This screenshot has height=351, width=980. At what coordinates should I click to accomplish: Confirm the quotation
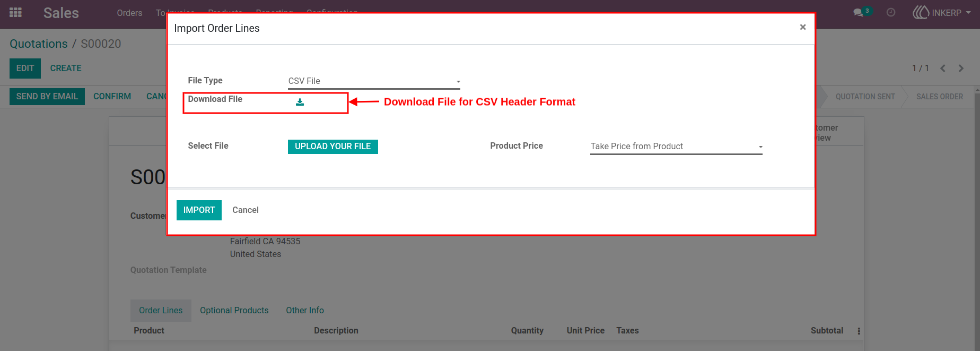click(112, 97)
